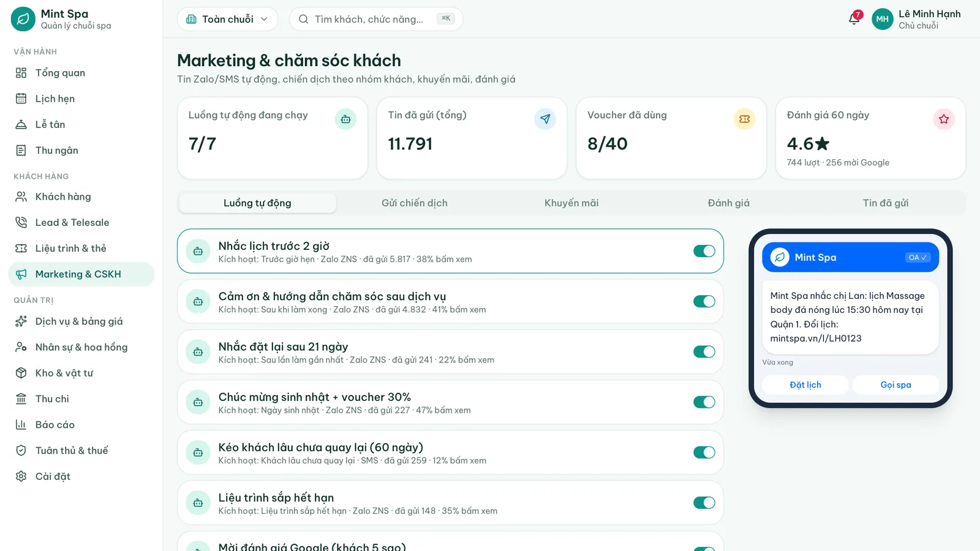Toggle off Nhắc lịch trước 2 giờ
This screenshot has width=980, height=551.
click(704, 251)
